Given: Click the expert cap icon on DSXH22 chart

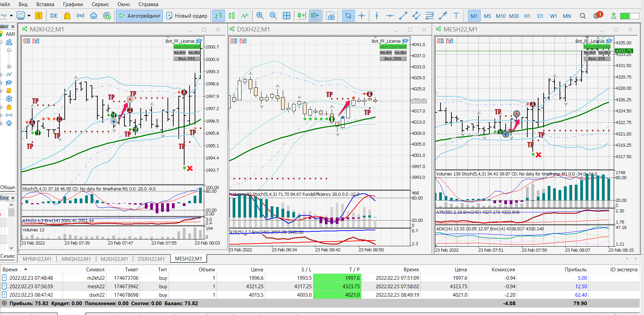Looking at the screenshot, I should (405, 41).
